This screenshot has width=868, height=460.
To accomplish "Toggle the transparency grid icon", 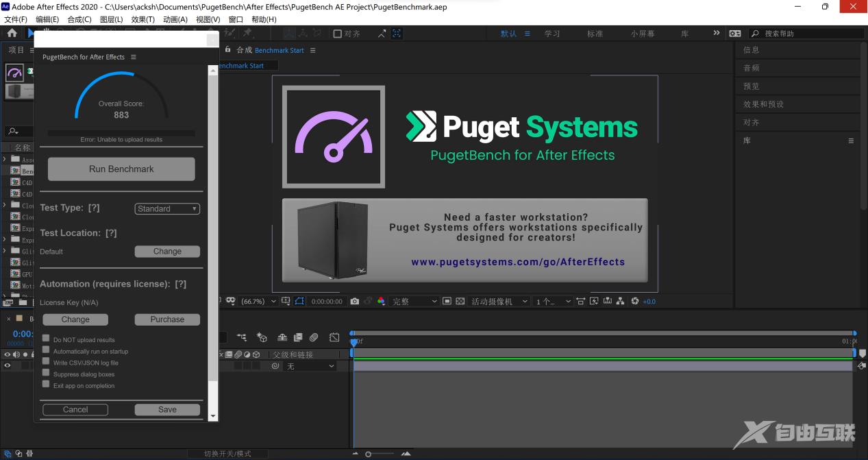I will [460, 301].
